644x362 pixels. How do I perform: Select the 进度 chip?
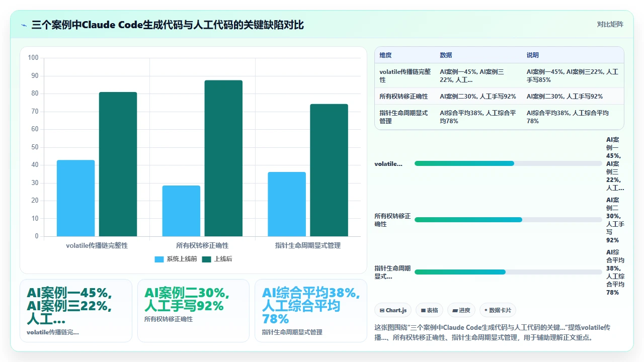[x=462, y=310]
